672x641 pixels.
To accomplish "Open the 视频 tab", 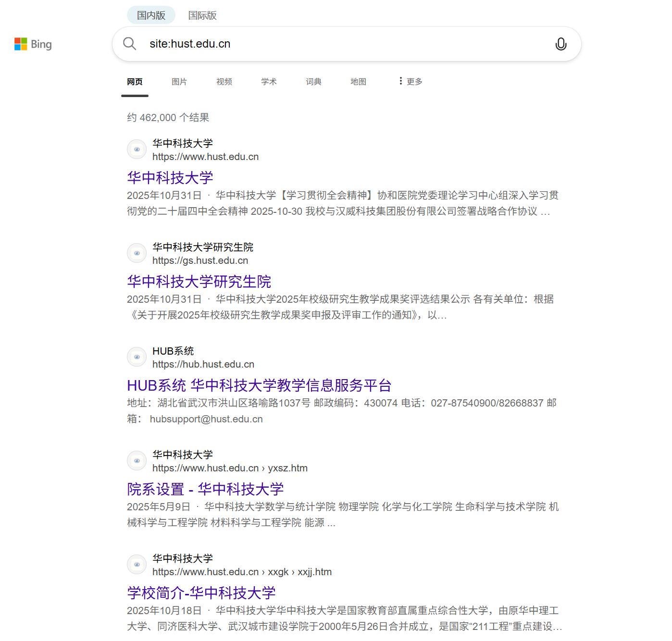I will [x=224, y=82].
